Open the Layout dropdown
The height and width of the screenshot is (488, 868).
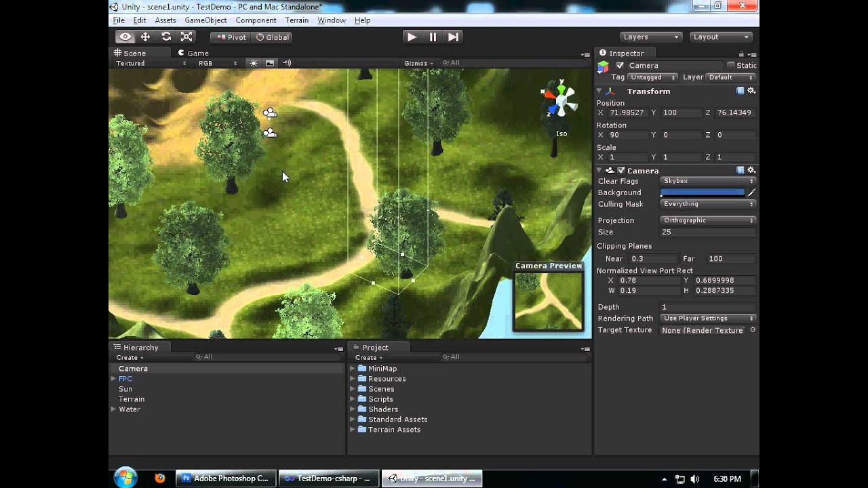coord(722,37)
